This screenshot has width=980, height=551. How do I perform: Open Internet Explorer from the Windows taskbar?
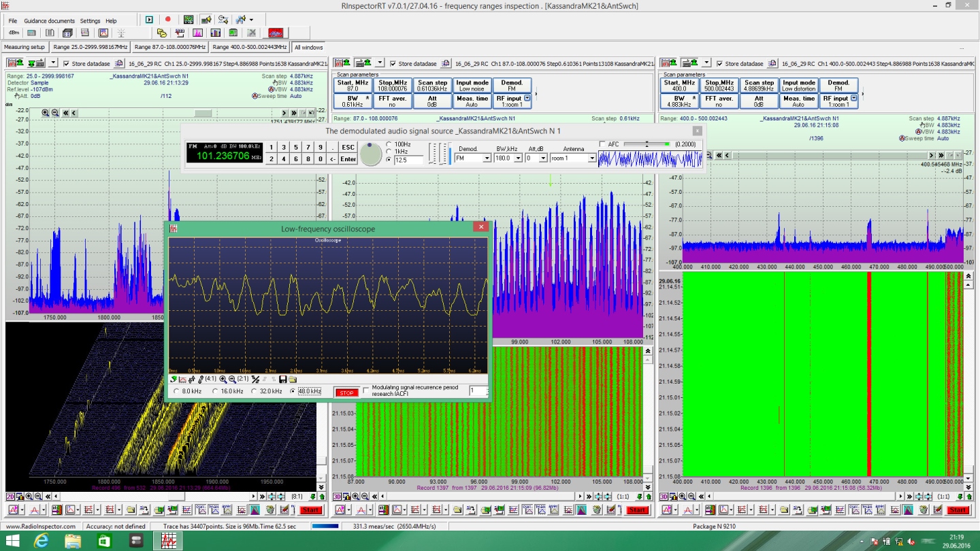pyautogui.click(x=42, y=541)
